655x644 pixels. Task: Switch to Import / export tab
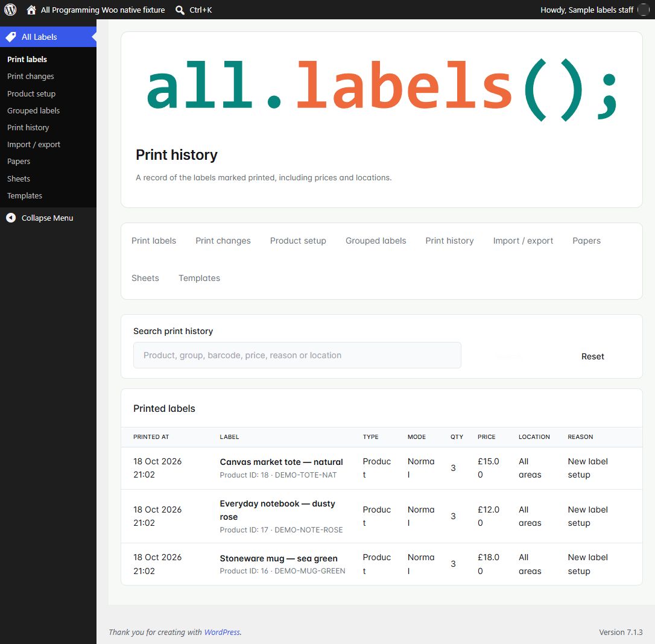point(523,241)
